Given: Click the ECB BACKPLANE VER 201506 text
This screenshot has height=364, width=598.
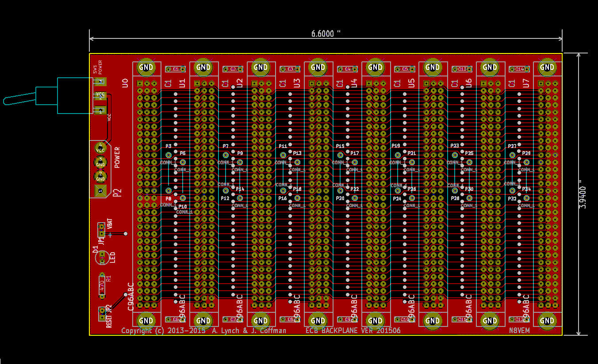Looking at the screenshot, I should tap(353, 330).
